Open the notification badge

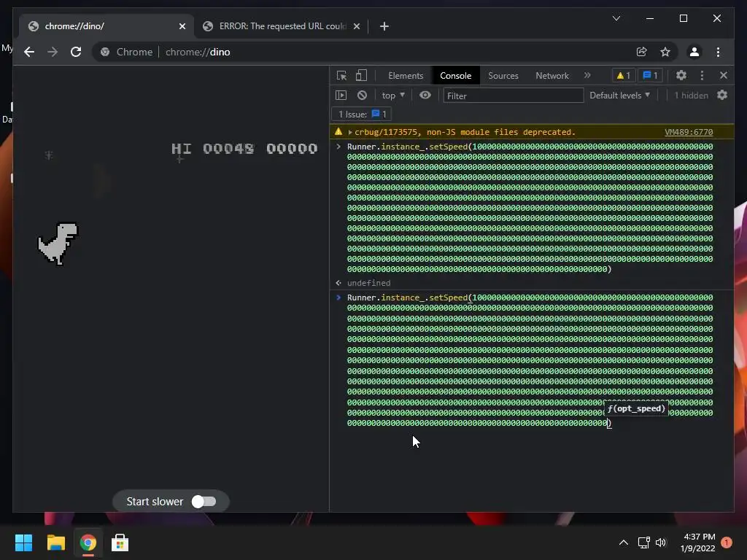(x=727, y=542)
